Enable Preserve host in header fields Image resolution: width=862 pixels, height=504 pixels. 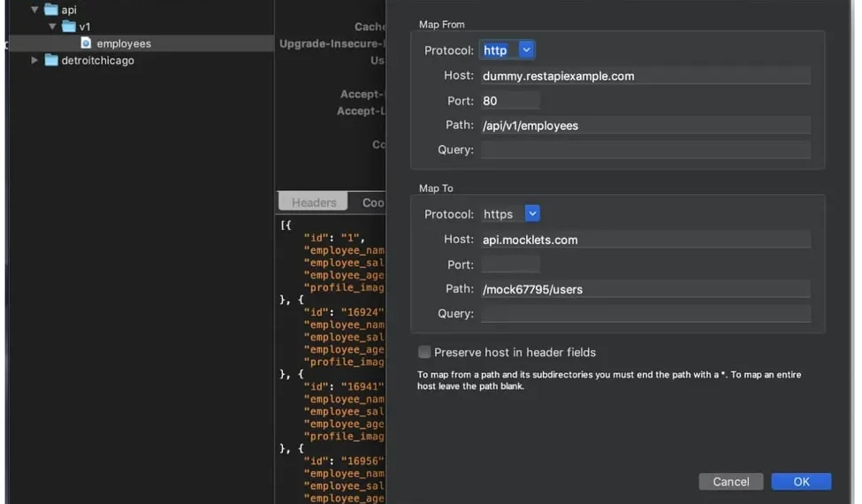(x=424, y=352)
